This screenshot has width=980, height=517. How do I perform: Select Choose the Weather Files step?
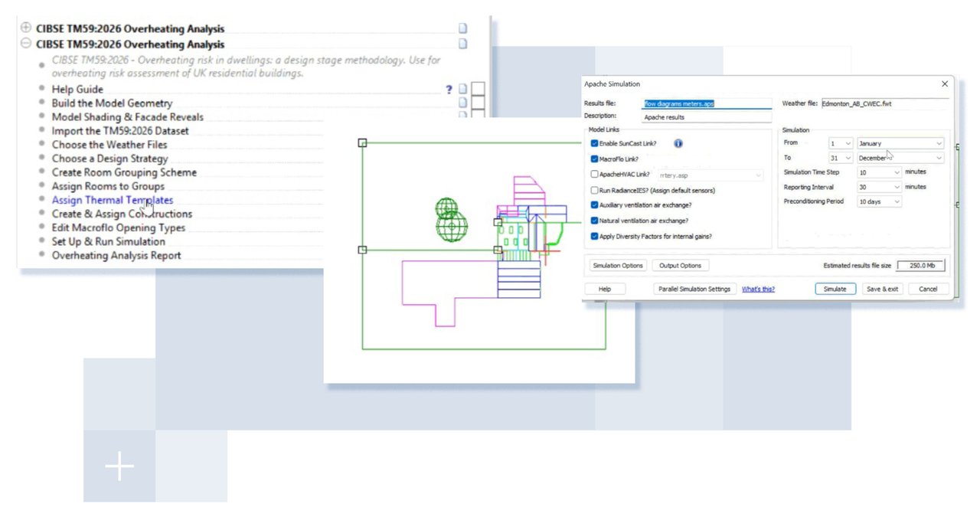pyautogui.click(x=109, y=144)
